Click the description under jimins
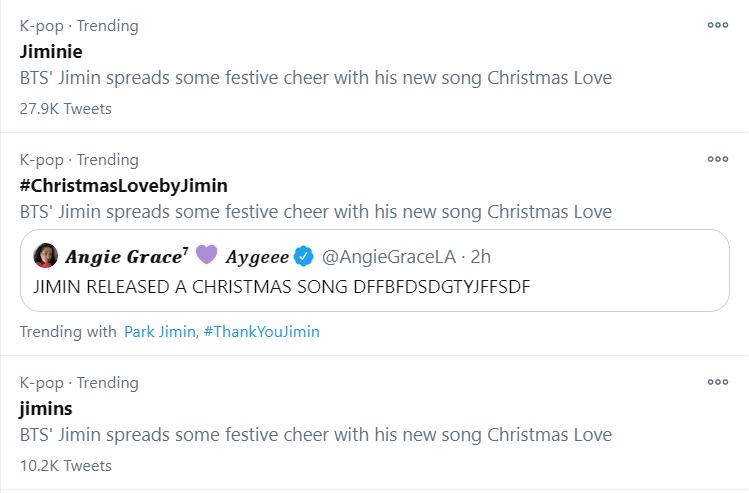The width and height of the screenshot is (749, 493). click(315, 435)
